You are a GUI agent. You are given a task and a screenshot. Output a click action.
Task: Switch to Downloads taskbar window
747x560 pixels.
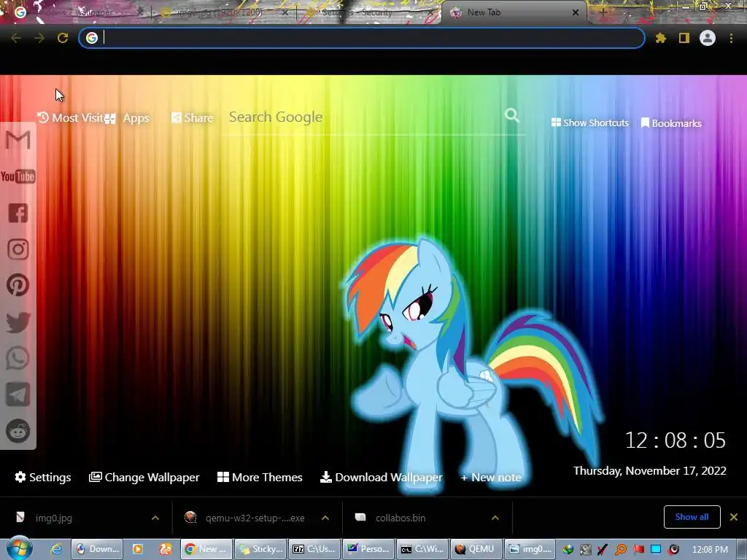[x=97, y=549]
